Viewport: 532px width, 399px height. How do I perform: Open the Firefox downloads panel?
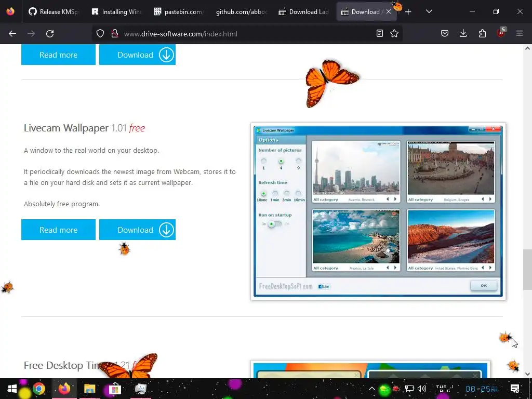(x=463, y=33)
